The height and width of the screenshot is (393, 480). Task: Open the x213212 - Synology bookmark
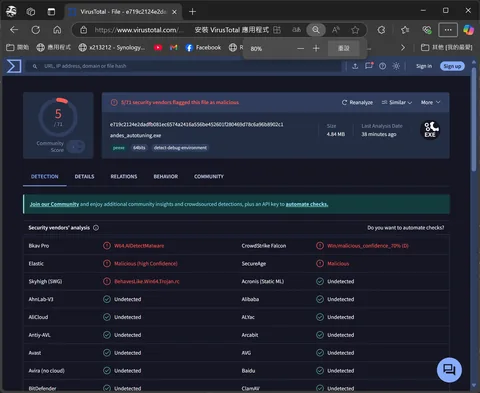coord(112,48)
